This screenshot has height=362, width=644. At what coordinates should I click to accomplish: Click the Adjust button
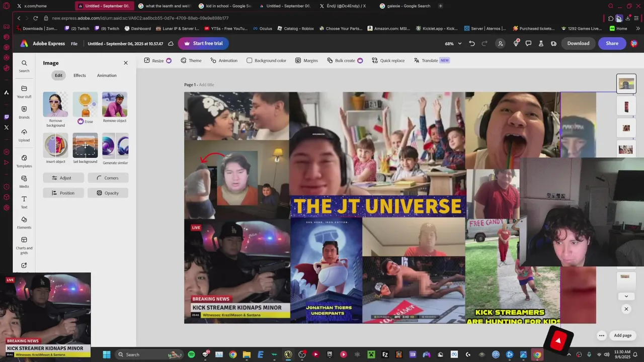63,178
